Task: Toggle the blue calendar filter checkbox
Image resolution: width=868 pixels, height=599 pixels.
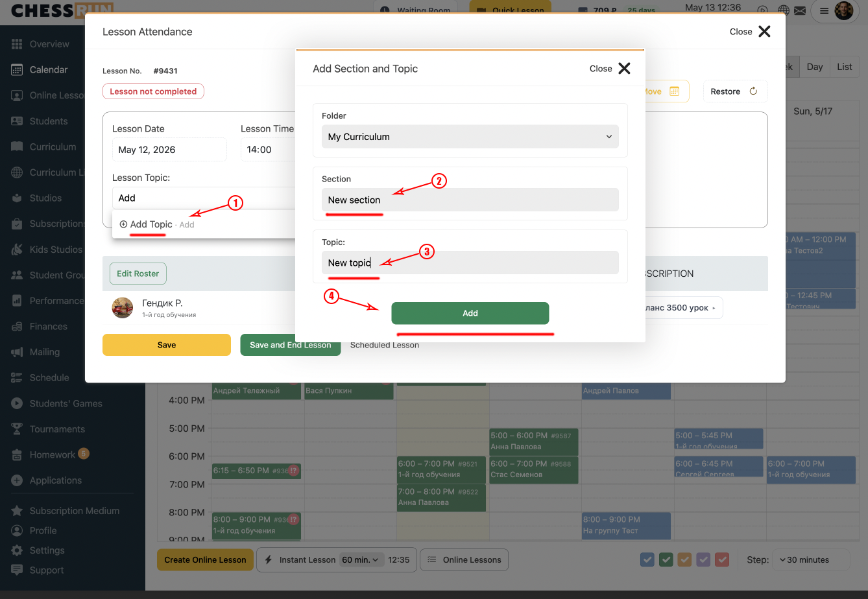Action: tap(647, 559)
